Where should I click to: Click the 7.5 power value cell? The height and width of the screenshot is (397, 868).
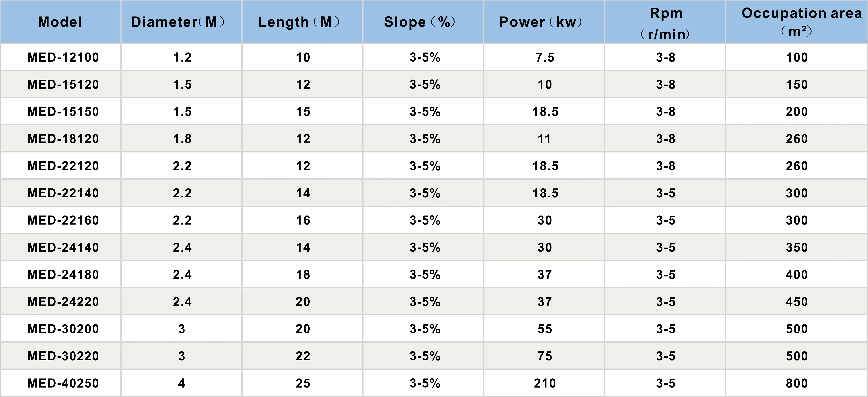pos(545,57)
